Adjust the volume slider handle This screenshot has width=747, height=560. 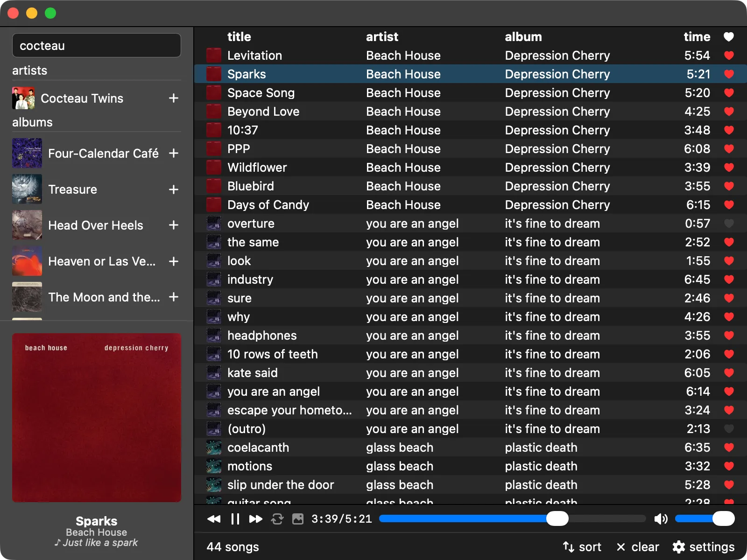tap(724, 518)
